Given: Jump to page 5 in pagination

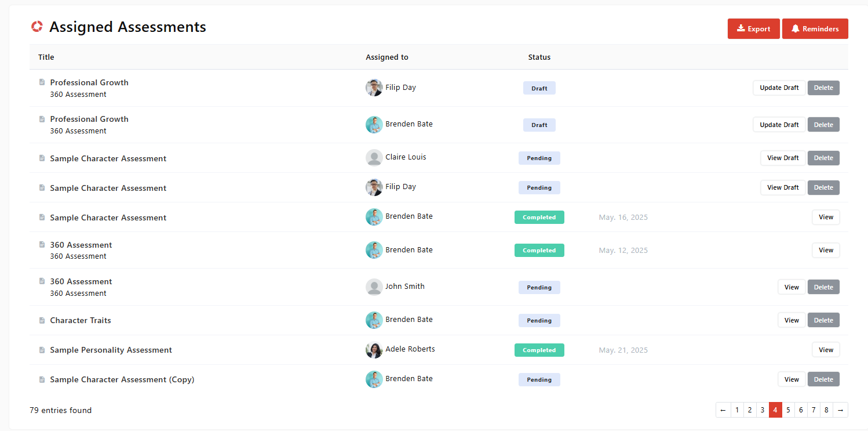Looking at the screenshot, I should 788,410.
